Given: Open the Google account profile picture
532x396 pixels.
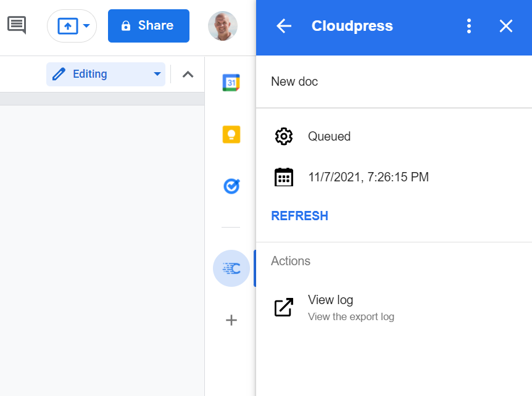Looking at the screenshot, I should (223, 26).
